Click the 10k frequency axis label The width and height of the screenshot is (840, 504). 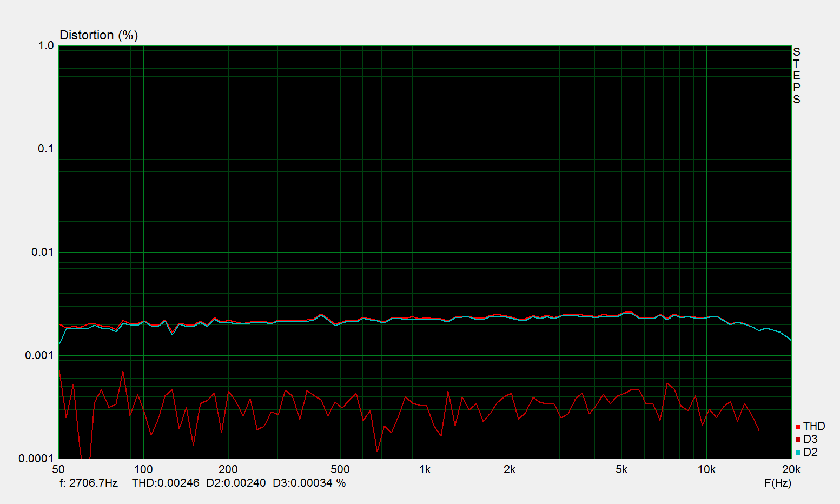tap(706, 469)
